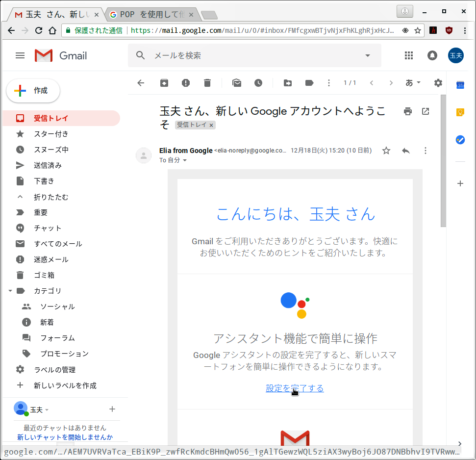476x460 pixels.
Task: Move email using folder arrow icon
Action: click(288, 83)
